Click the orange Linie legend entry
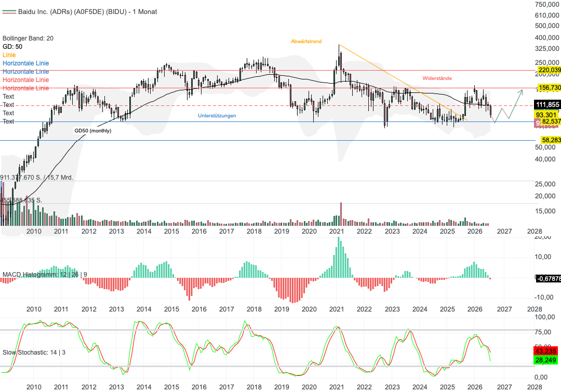561x392 pixels. (9, 55)
